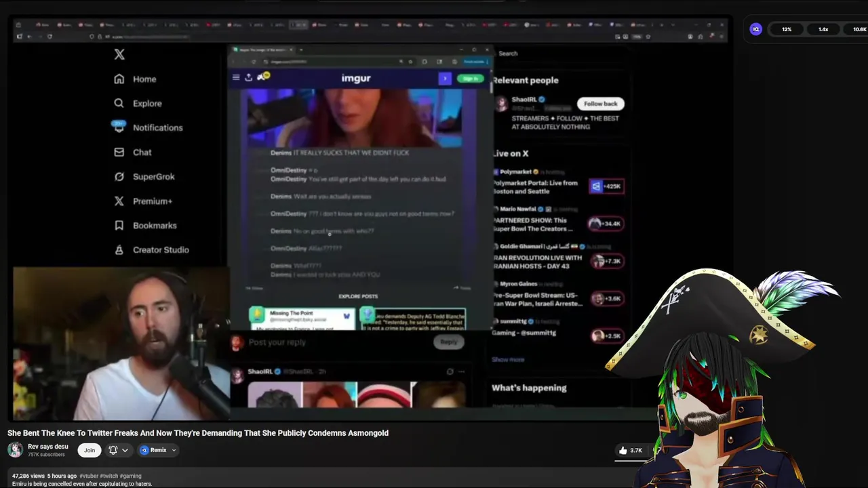The height and width of the screenshot is (488, 868).
Task: Click the Creator Studio icon
Action: point(119,250)
